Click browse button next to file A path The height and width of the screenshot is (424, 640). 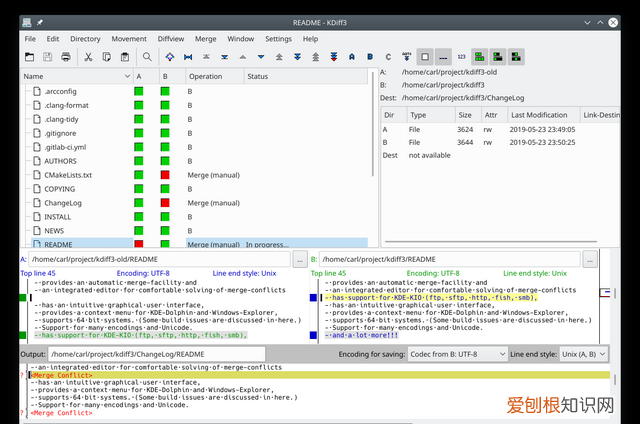pyautogui.click(x=300, y=260)
